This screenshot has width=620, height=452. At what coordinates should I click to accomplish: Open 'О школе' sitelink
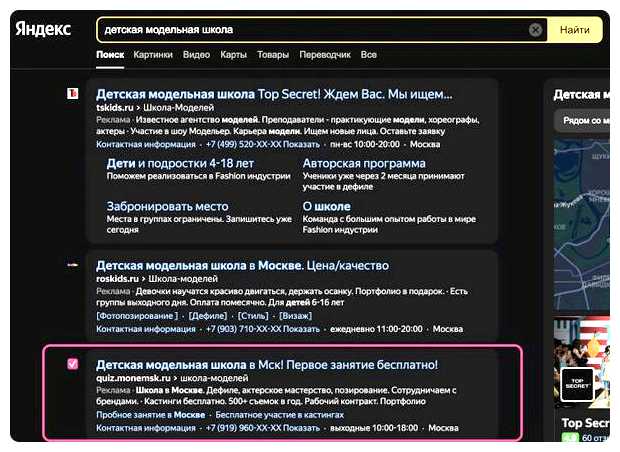326,206
